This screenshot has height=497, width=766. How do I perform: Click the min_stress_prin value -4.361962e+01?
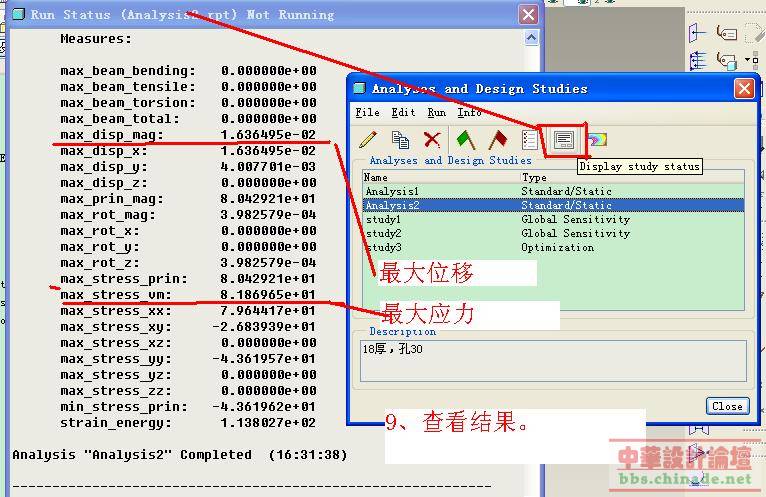click(264, 407)
